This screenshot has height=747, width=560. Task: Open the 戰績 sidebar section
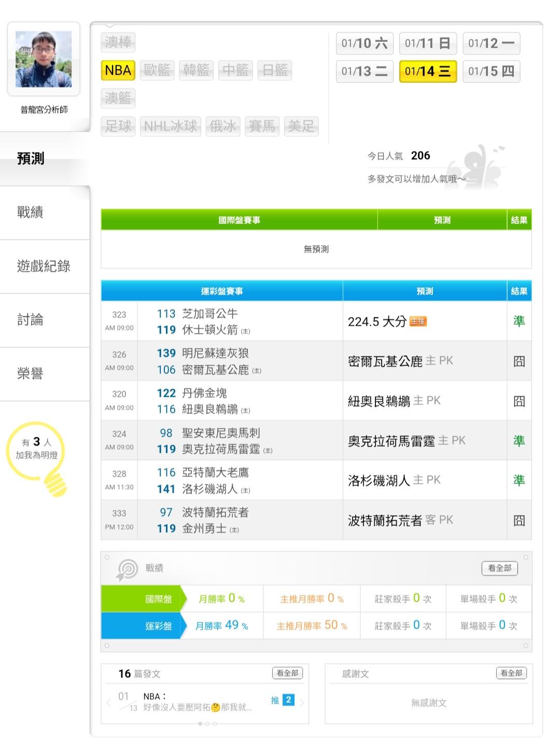pyautogui.click(x=30, y=212)
